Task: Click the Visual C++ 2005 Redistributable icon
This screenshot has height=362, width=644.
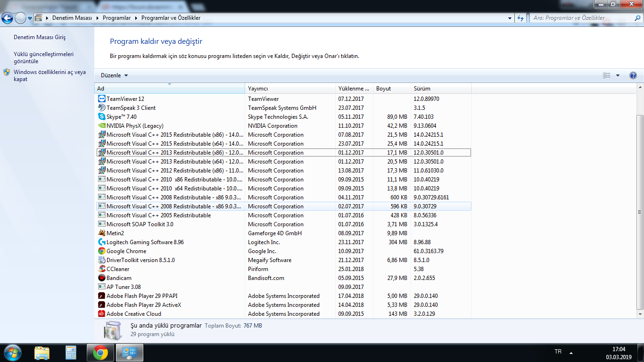Action: click(101, 215)
